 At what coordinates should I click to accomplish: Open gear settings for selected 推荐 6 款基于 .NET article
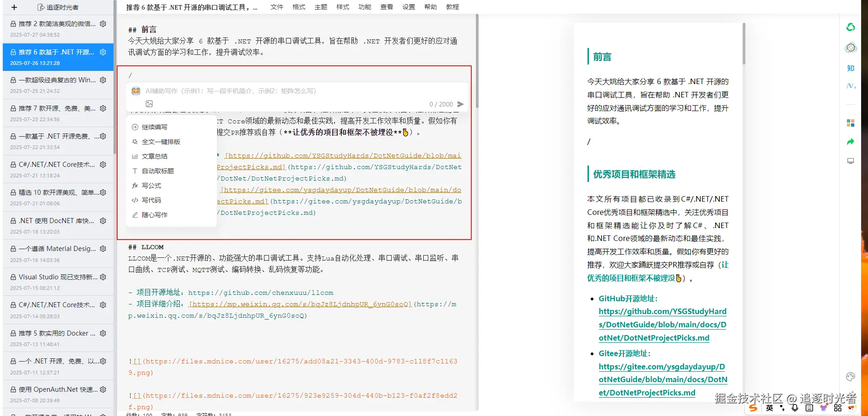[x=103, y=52]
